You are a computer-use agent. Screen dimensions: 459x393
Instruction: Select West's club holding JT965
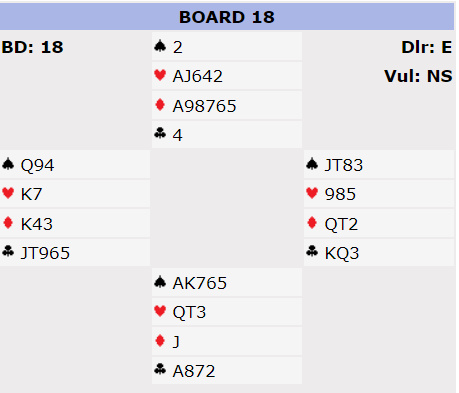(x=45, y=253)
